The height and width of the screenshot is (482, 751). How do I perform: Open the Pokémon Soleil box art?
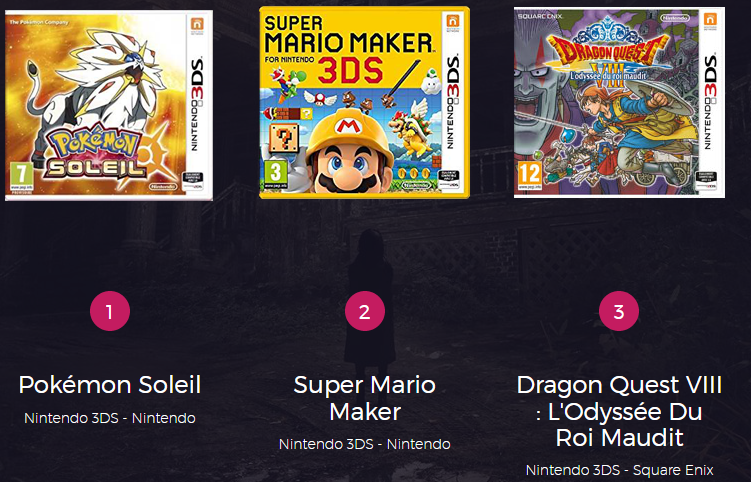click(109, 105)
